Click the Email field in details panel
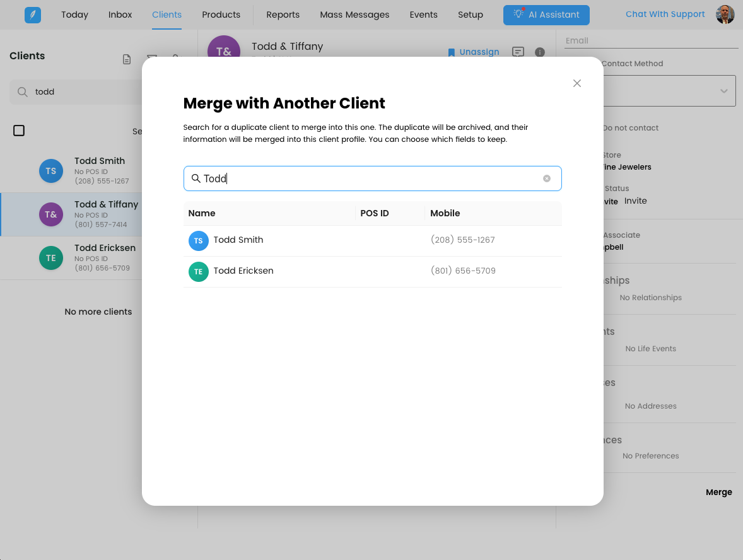 tap(652, 41)
